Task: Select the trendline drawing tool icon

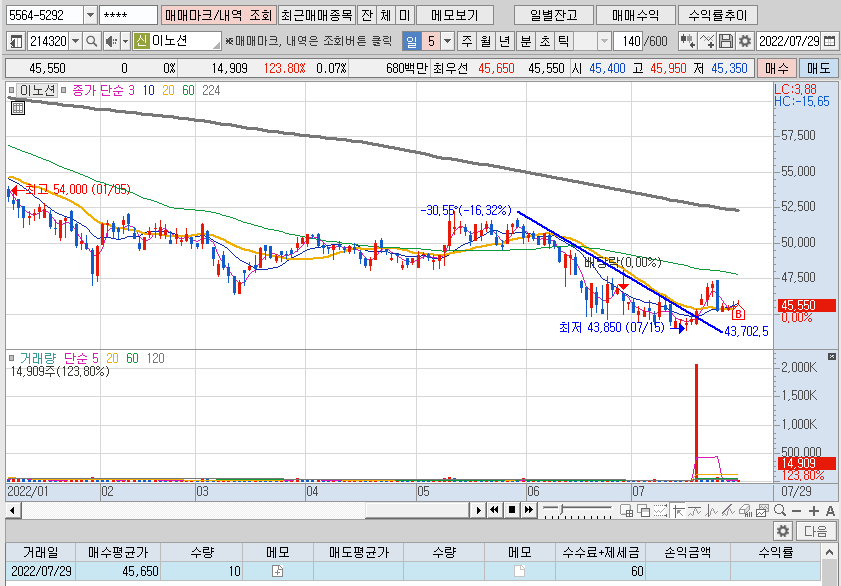Action: (x=728, y=510)
